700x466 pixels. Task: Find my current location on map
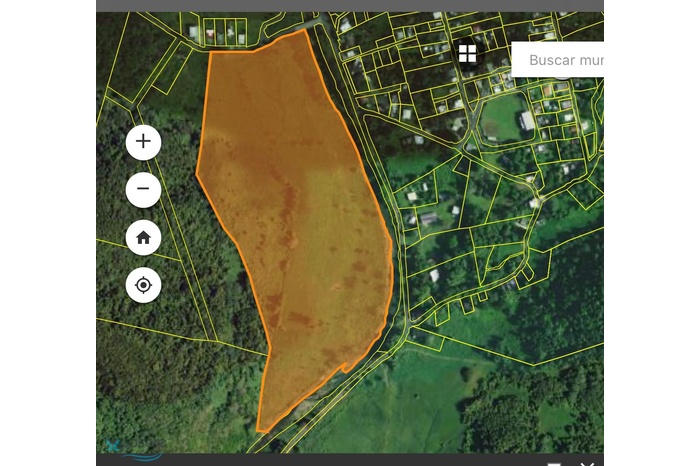coord(143,285)
